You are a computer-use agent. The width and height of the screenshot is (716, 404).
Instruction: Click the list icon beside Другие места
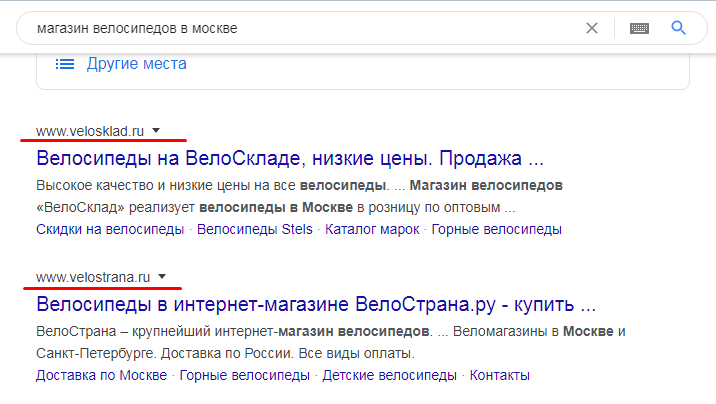pos(65,64)
